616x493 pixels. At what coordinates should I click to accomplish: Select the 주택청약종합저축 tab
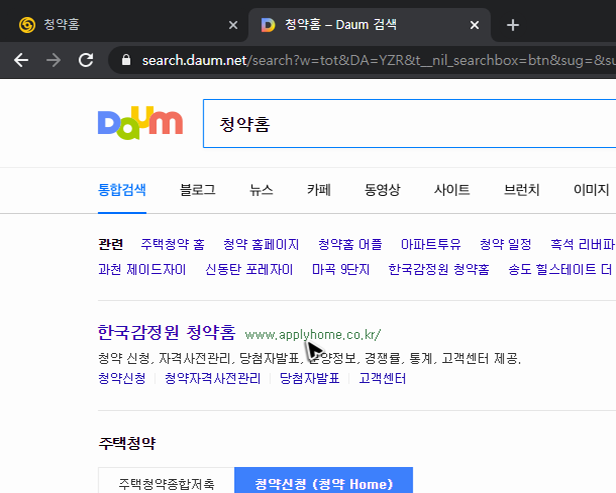(x=166, y=480)
